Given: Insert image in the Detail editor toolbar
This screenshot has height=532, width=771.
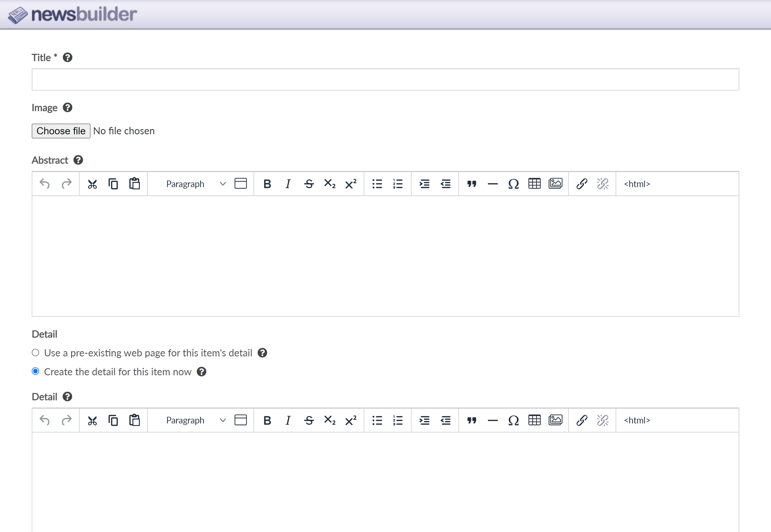Looking at the screenshot, I should click(x=555, y=420).
